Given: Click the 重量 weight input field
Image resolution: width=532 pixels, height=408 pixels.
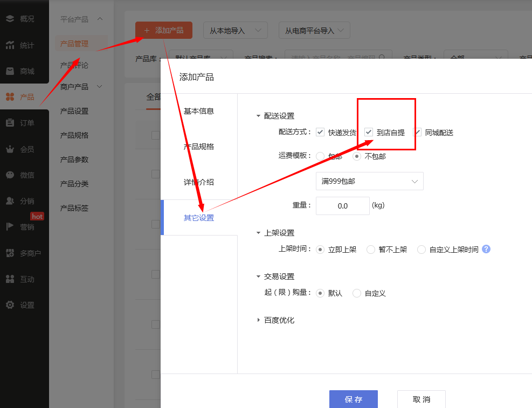Looking at the screenshot, I should coord(342,206).
